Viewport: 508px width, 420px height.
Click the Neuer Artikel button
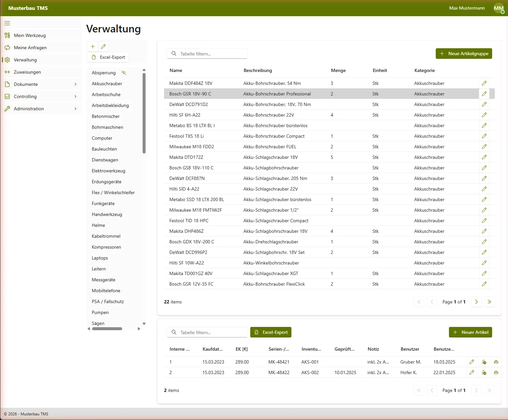click(x=470, y=332)
